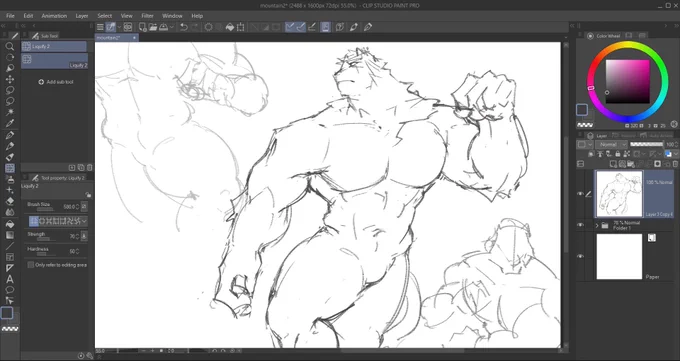The image size is (680, 361).
Task: Click the main color swatch under color wheel
Action: point(582,110)
